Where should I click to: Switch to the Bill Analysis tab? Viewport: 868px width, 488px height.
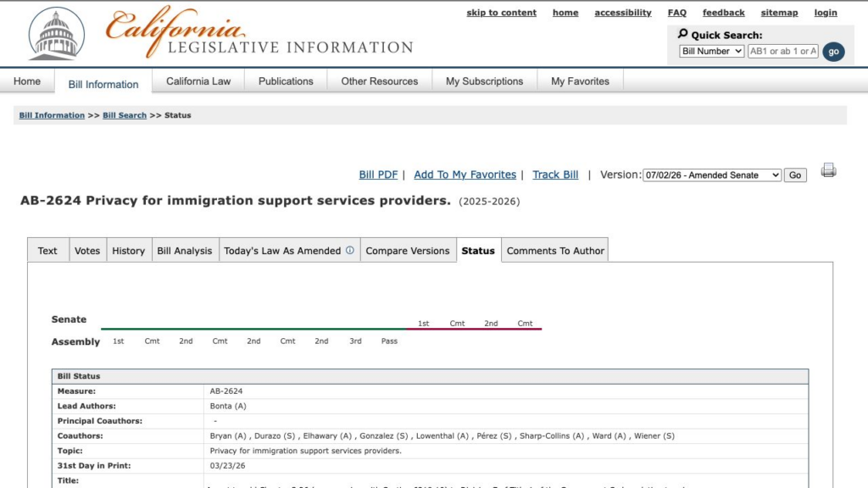184,251
